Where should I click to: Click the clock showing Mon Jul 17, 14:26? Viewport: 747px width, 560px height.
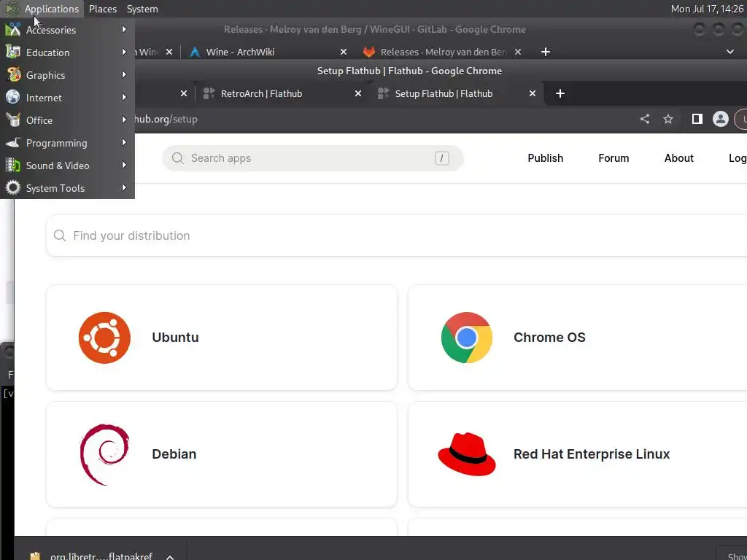click(707, 9)
